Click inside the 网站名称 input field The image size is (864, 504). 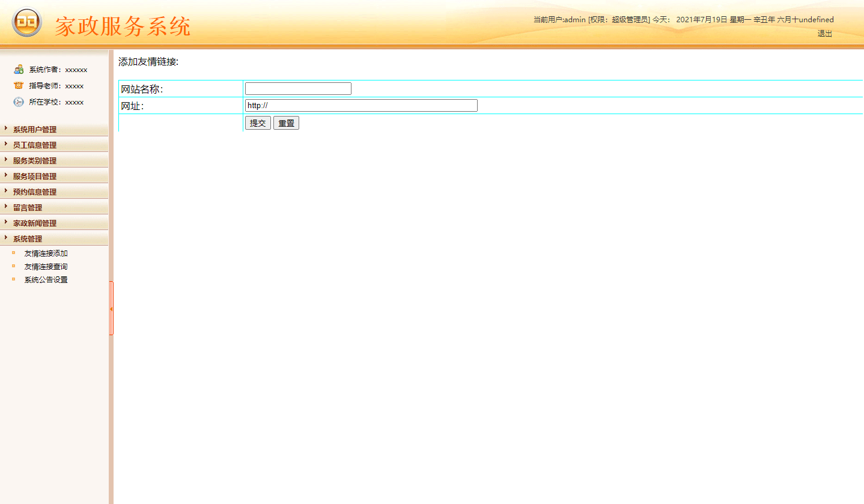coord(297,88)
